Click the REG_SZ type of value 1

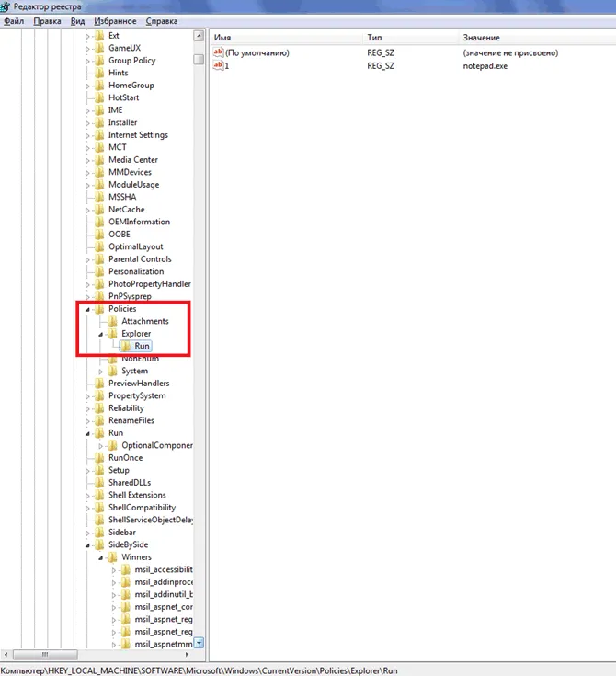click(381, 66)
